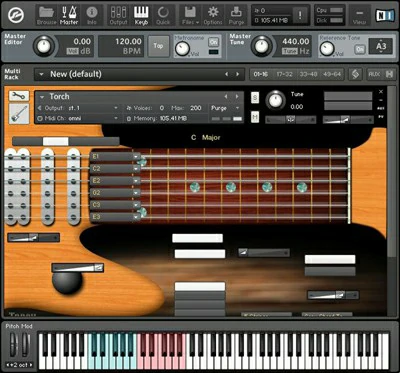Toggle the Master editor metronome icon
400x373 pixels.
[69, 15]
